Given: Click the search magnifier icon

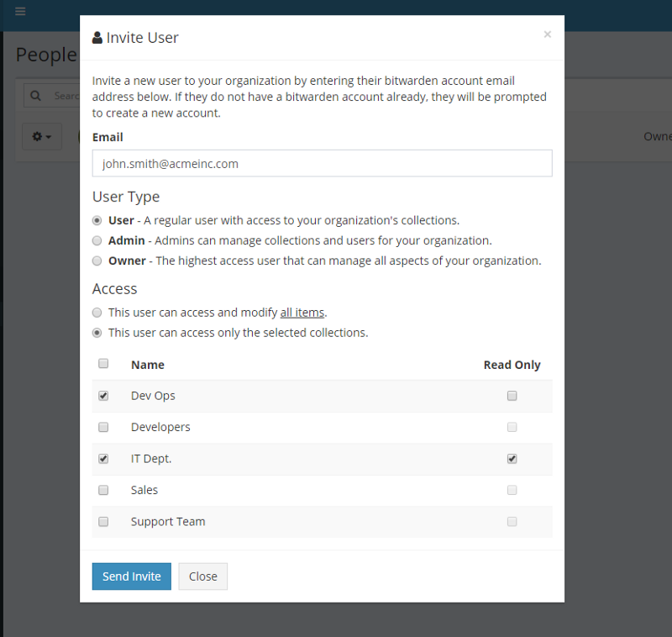Looking at the screenshot, I should click(x=35, y=96).
